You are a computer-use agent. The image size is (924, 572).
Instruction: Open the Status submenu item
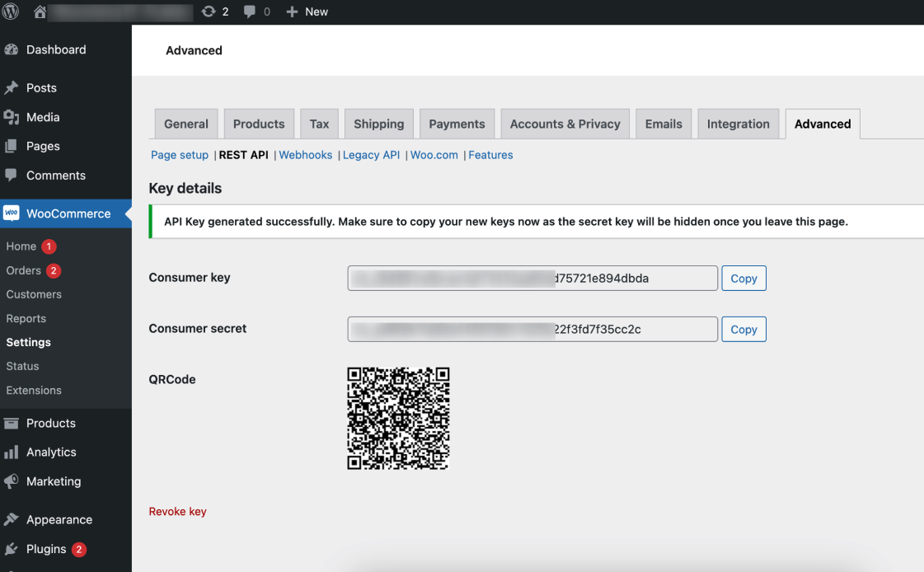pyautogui.click(x=22, y=366)
